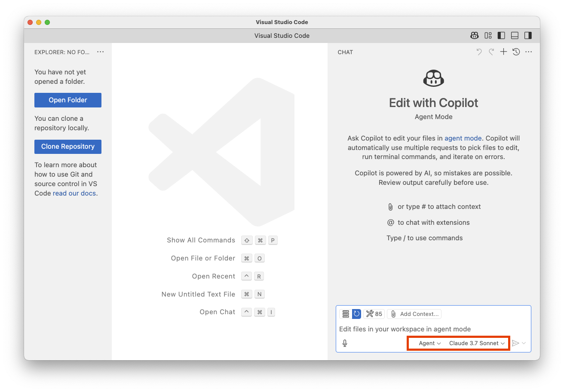Click the Add Context button
The width and height of the screenshot is (564, 392).
coord(414,314)
